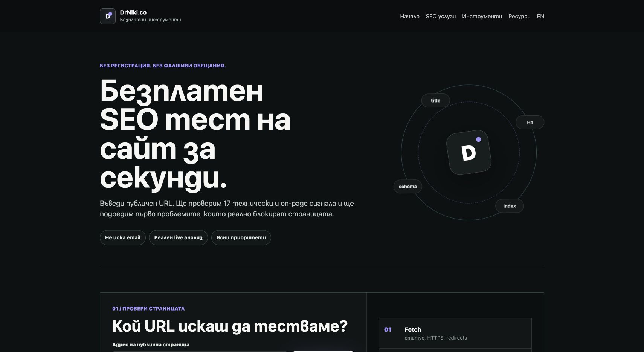The width and height of the screenshot is (644, 352).
Task: Click the 'Ясни приоритети' pill
Action: click(241, 237)
